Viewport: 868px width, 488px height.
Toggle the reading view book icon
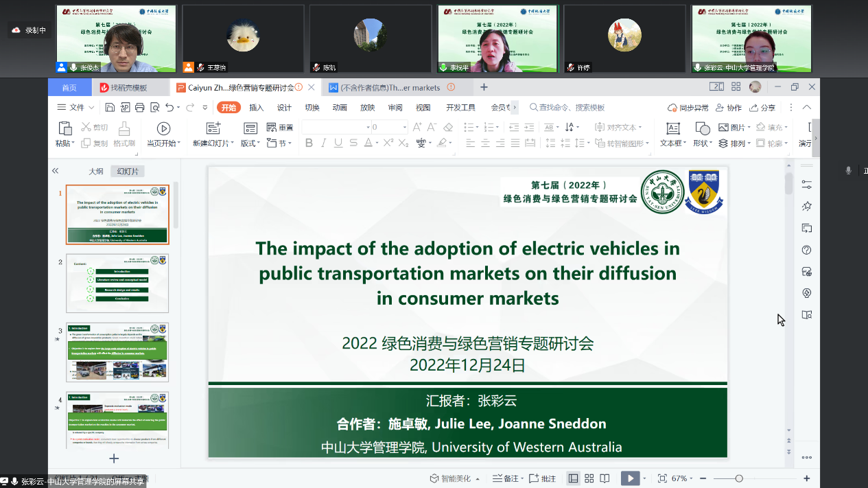[x=605, y=478]
